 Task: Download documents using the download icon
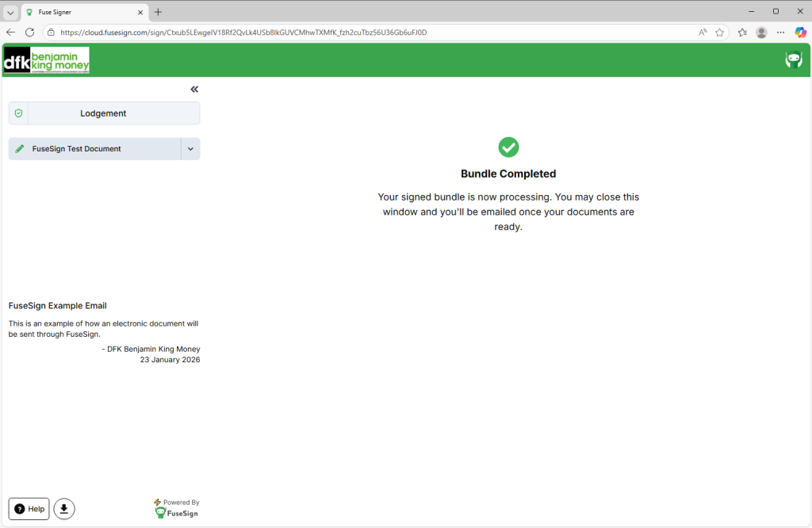pos(64,509)
